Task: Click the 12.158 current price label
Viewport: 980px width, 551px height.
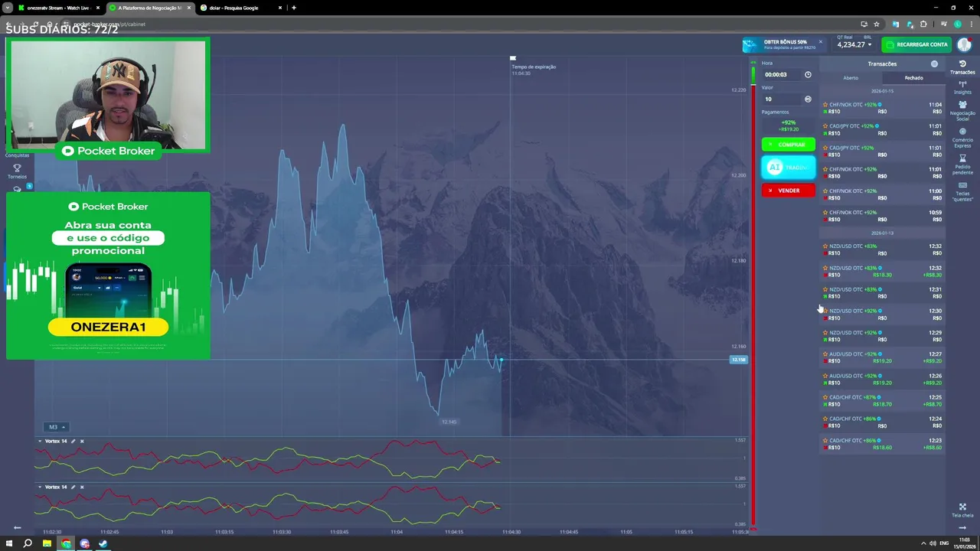Action: click(738, 360)
